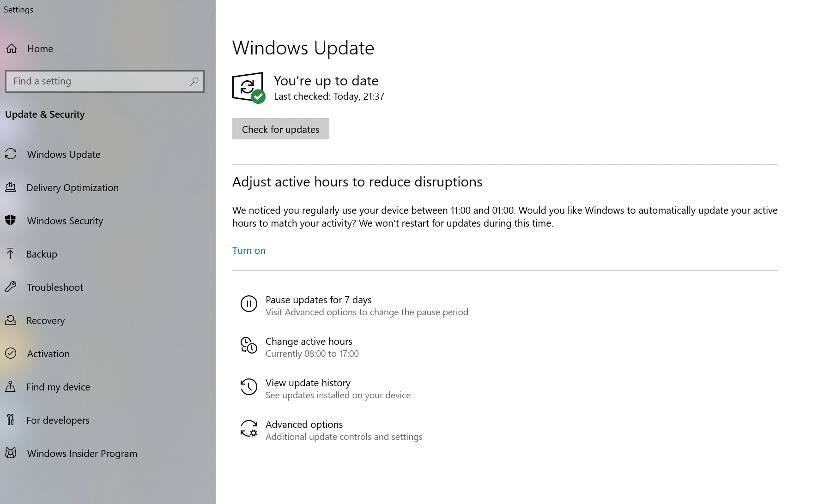Open Advanced options

tap(304, 424)
